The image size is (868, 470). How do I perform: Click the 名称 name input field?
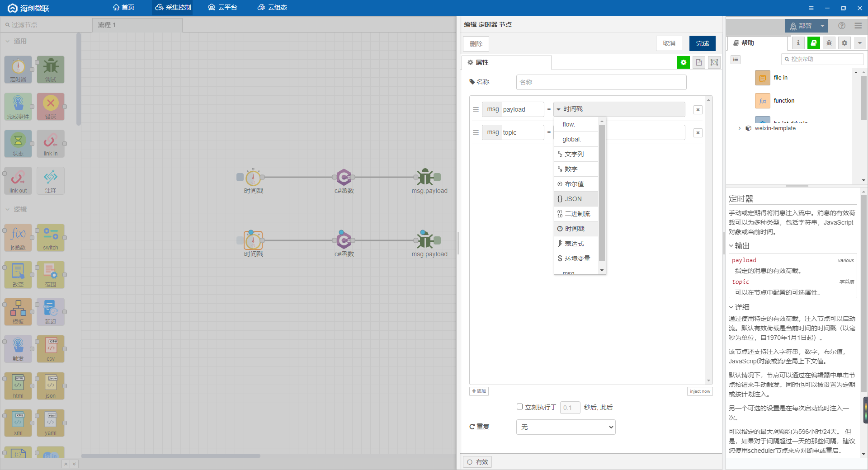click(601, 82)
